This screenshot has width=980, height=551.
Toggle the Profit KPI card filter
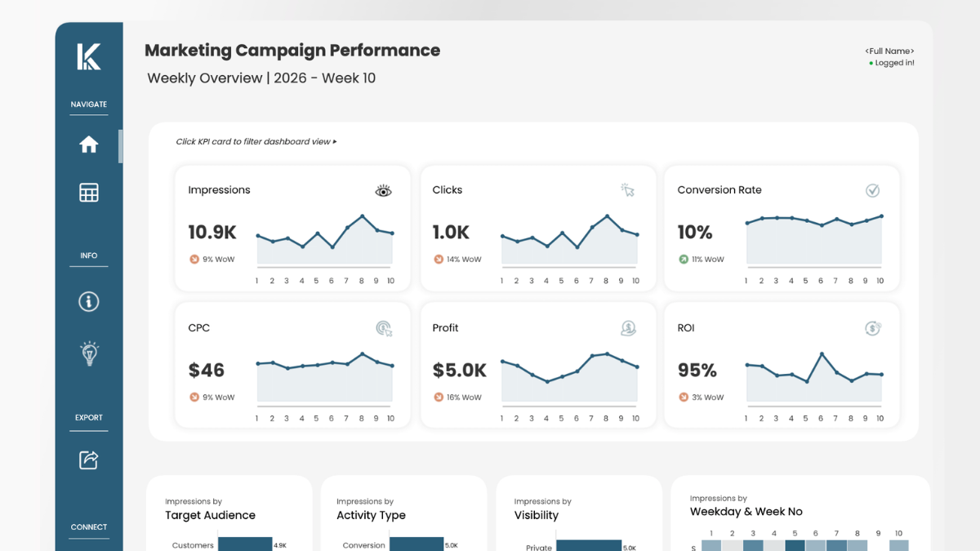(537, 365)
